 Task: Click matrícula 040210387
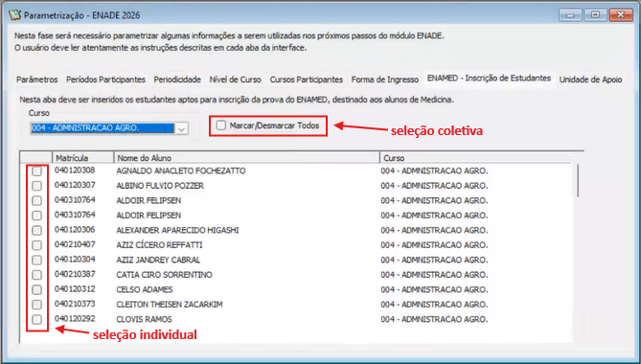(75, 274)
